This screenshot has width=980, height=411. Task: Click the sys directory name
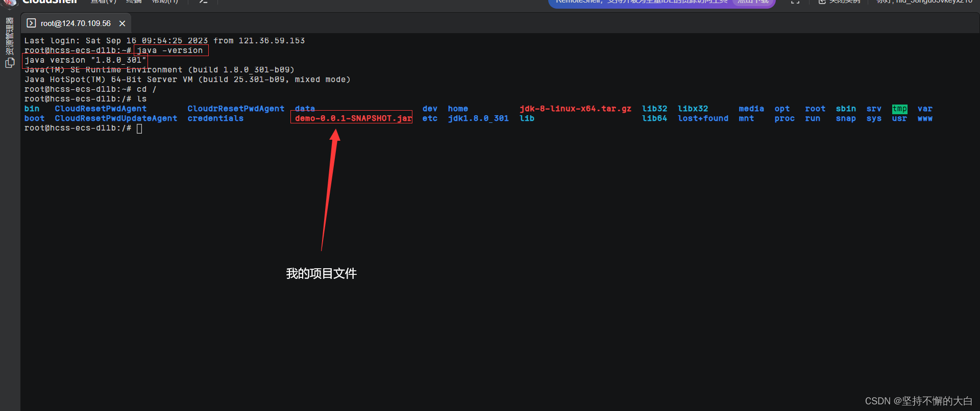pos(874,118)
